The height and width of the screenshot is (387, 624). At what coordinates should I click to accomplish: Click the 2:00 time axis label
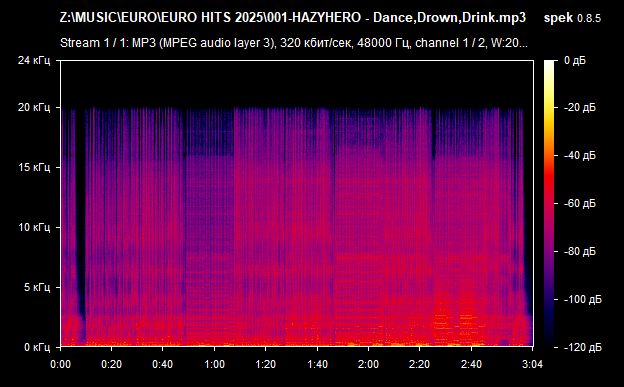click(368, 364)
